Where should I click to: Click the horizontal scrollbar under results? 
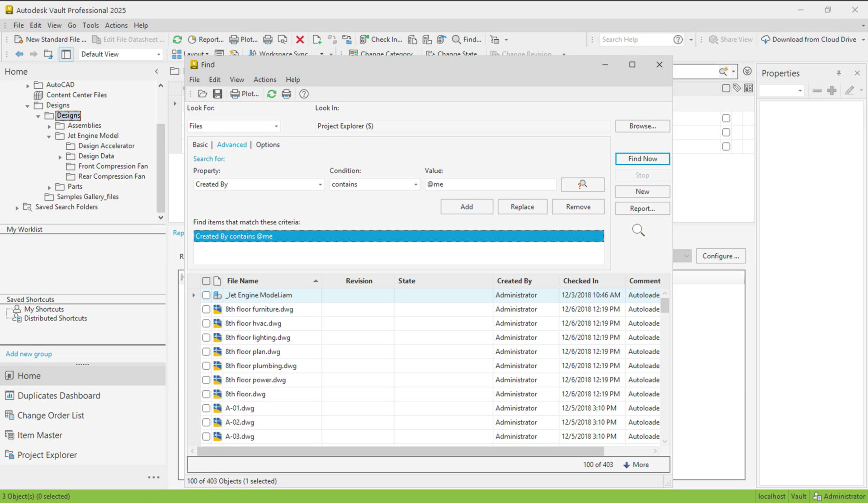pos(400,451)
